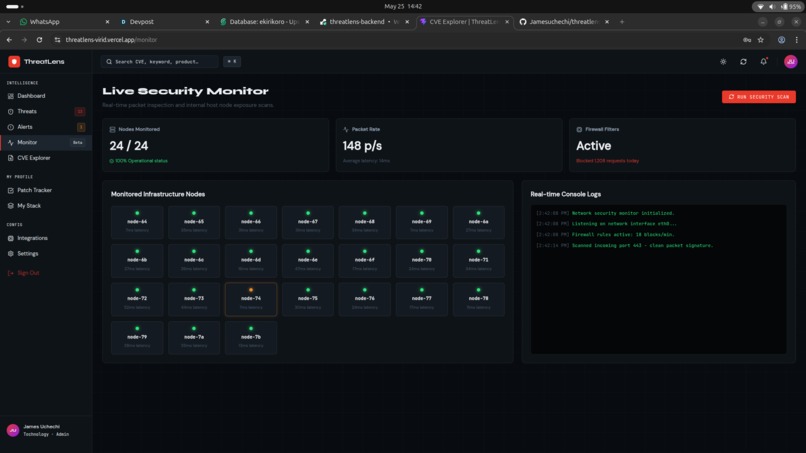The width and height of the screenshot is (806, 453).
Task: Click the RUN SECURITY SCAN button
Action: [x=759, y=97]
